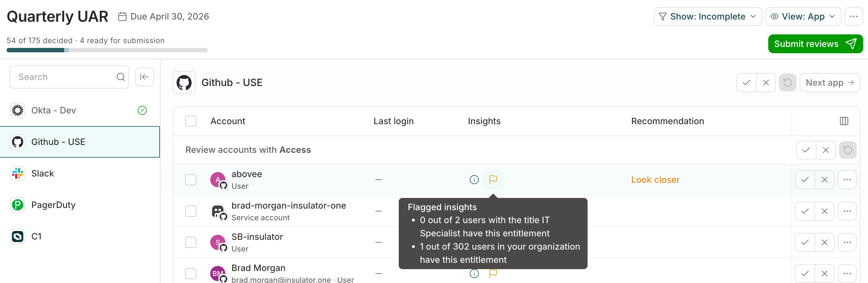Switch to PagerDuty in the sidebar
This screenshot has height=283, width=868.
pyautogui.click(x=80, y=205)
